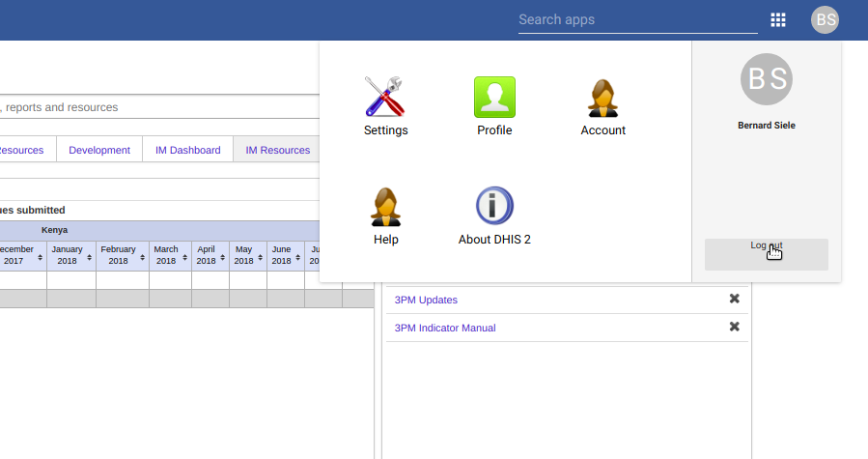Open the apps grid icon in header
Screen dimensions: 868x459
778,20
